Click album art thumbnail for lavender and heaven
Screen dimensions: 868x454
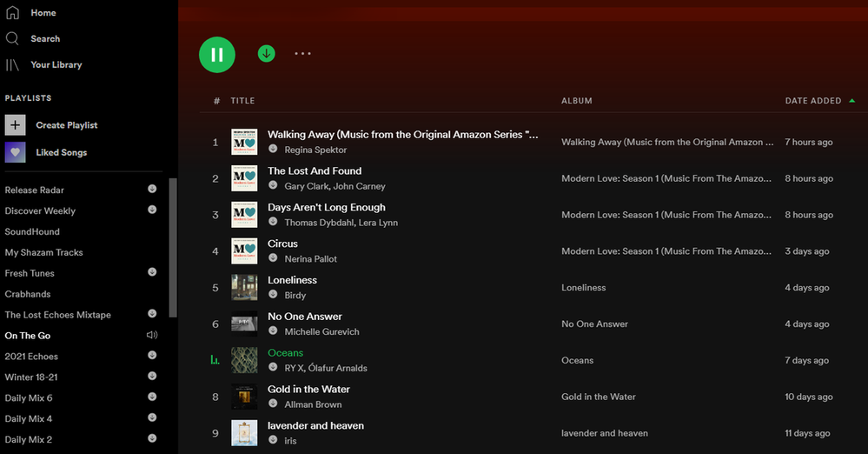click(x=244, y=433)
